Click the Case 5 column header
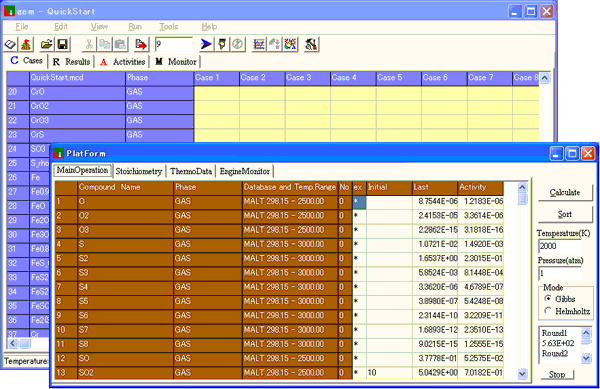Screen dimensions: 600x389 [x=399, y=78]
